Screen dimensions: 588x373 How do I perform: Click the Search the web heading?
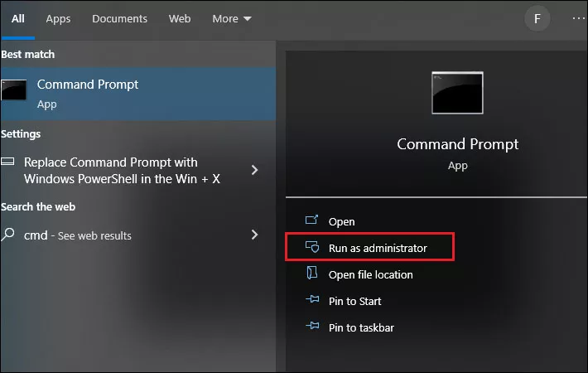pyautogui.click(x=38, y=206)
